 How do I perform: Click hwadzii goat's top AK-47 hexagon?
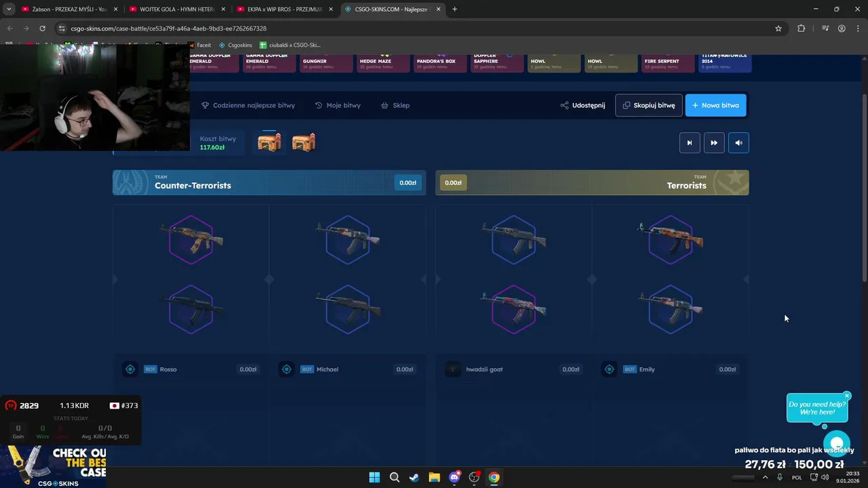[x=513, y=239]
